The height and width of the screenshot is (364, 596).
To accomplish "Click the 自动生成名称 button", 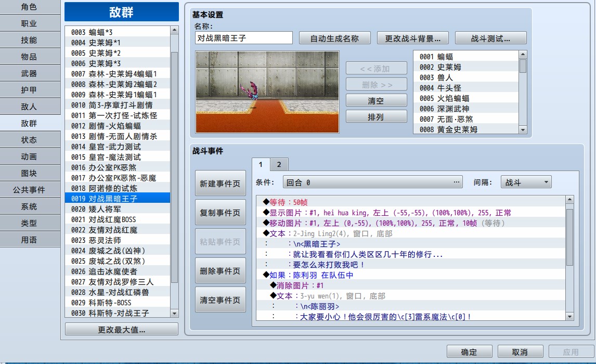I will [334, 38].
